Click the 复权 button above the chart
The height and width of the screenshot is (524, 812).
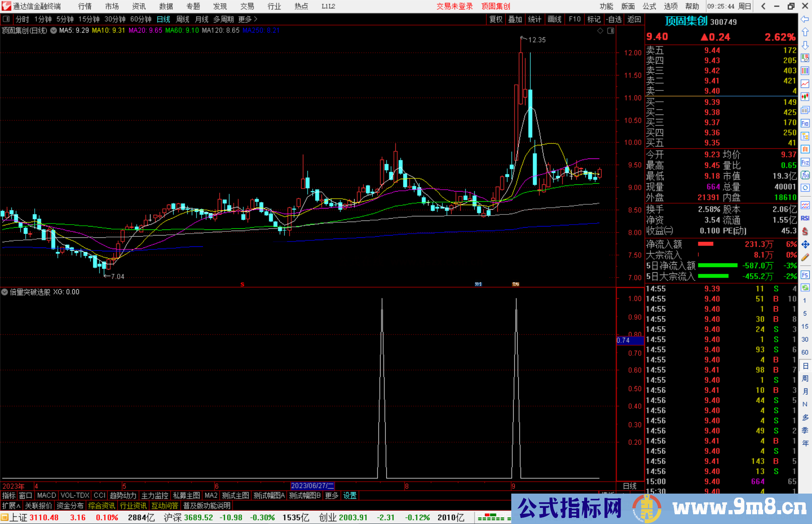pos(496,19)
